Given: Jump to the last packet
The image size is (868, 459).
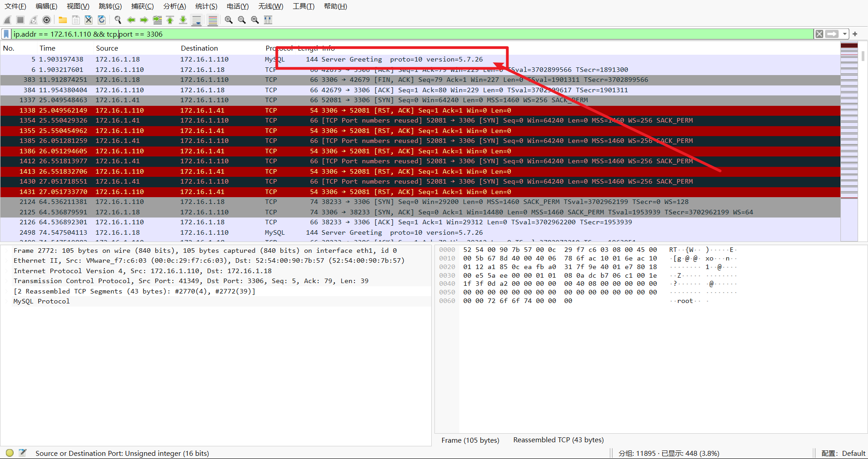Looking at the screenshot, I should click(183, 20).
